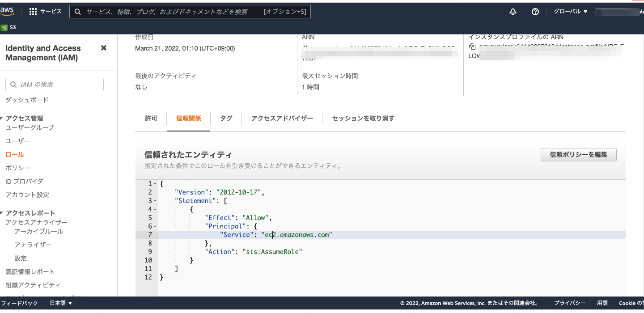
Task: Open ユーザーグループ in sidebar
Action: click(30, 128)
